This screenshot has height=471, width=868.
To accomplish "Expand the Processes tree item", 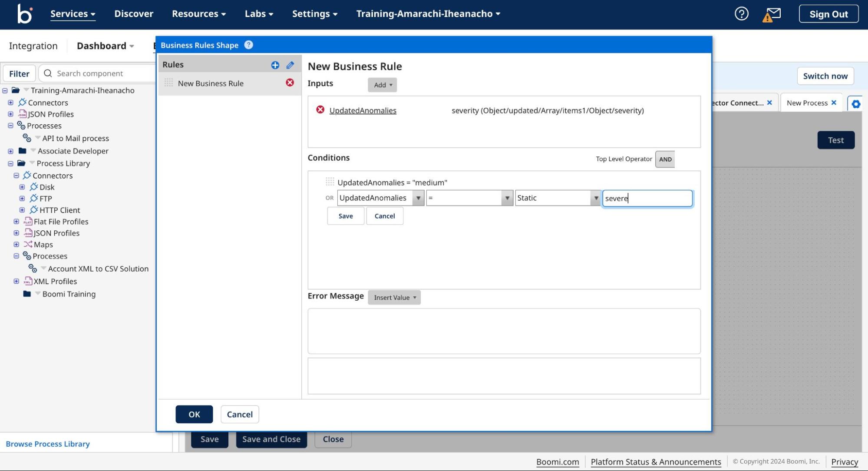I will click(10, 126).
